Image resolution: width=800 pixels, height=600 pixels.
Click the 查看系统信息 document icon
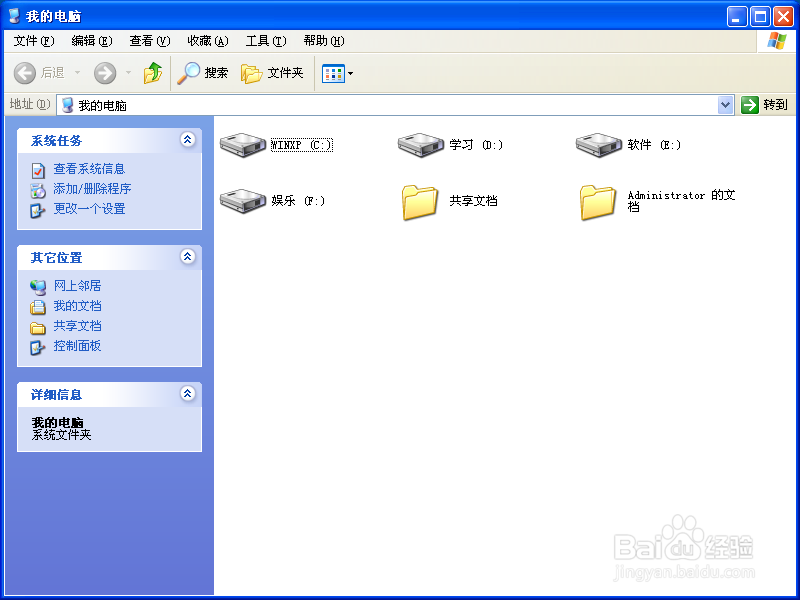coord(38,170)
